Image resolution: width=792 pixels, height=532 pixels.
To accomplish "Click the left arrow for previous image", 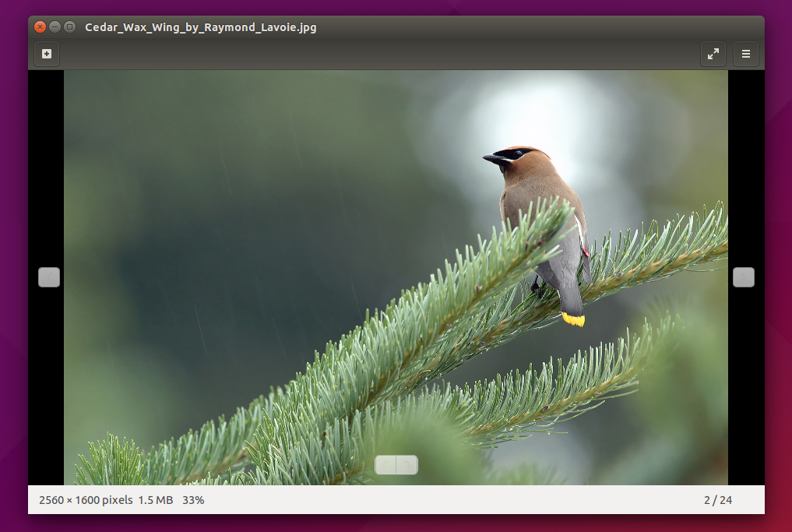I will click(x=48, y=277).
